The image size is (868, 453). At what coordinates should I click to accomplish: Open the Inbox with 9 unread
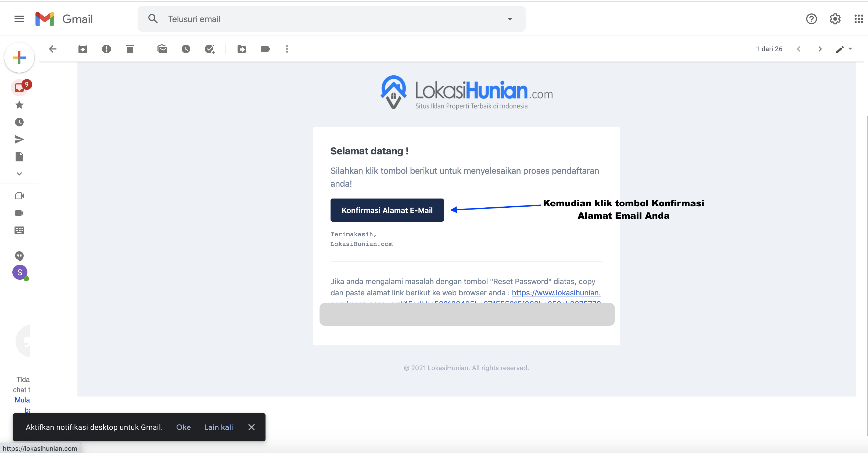tap(20, 87)
